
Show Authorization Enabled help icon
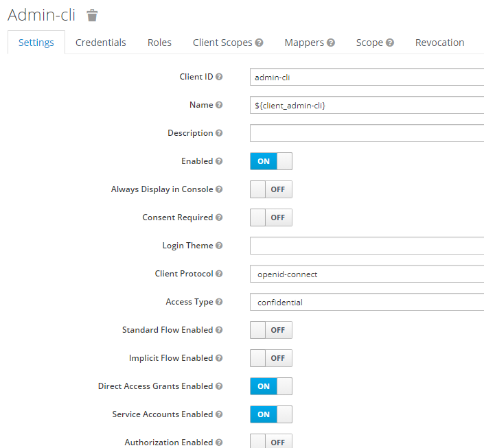point(219,442)
